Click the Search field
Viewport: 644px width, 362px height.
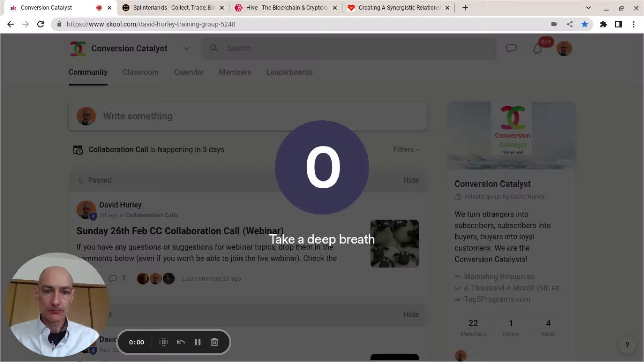(350, 48)
